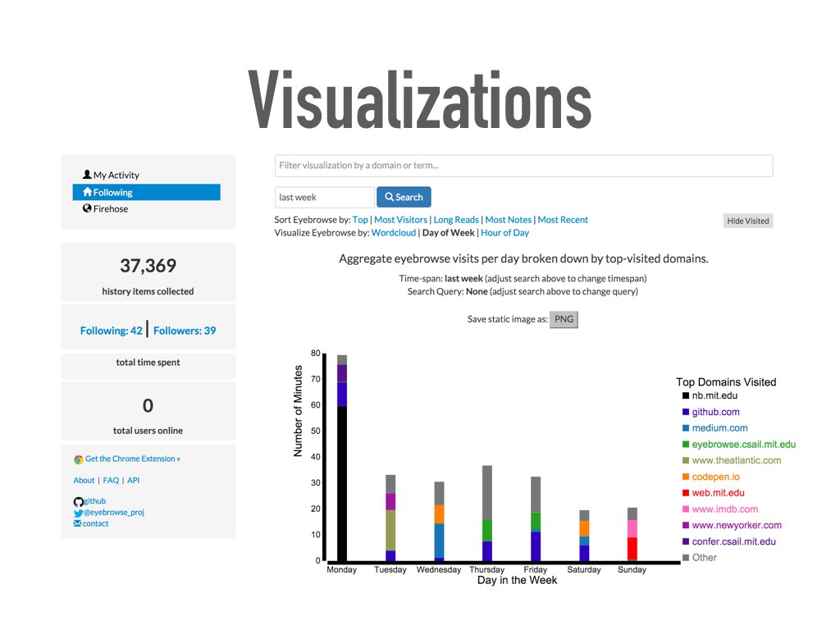This screenshot has height=630, width=840.
Task: Switch visualization to Hour of Day
Action: [504, 232]
